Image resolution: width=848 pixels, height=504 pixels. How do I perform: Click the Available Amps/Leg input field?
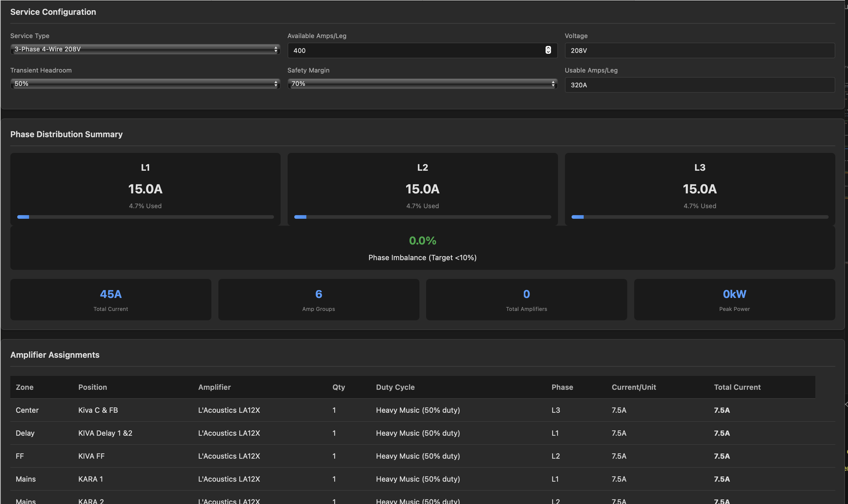(422, 50)
